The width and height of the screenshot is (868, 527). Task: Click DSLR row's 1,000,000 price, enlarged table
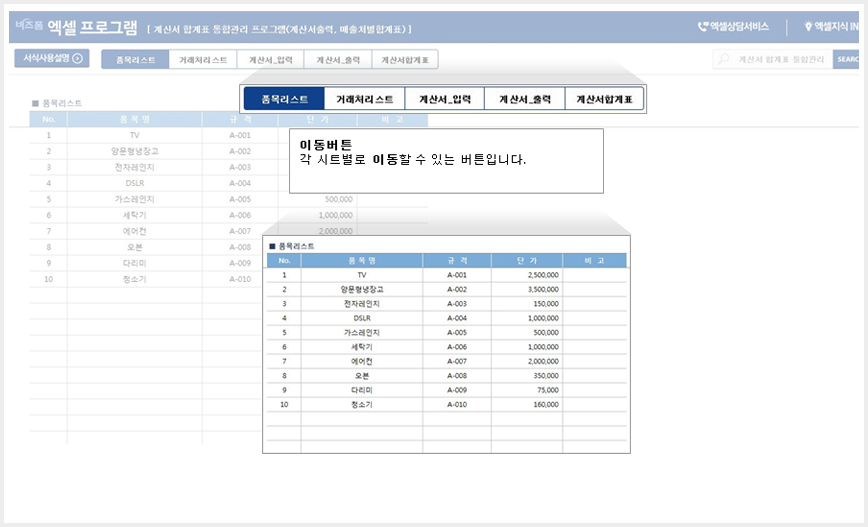coord(543,318)
